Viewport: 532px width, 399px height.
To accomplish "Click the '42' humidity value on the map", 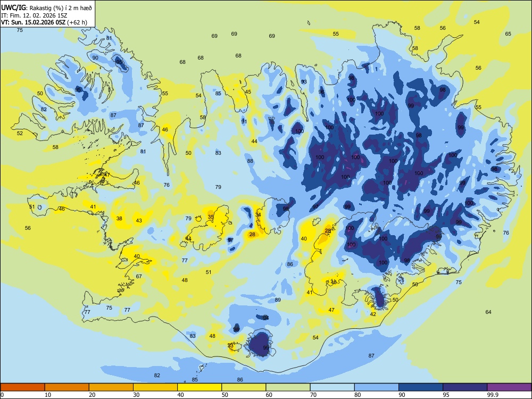I will [x=373, y=314].
